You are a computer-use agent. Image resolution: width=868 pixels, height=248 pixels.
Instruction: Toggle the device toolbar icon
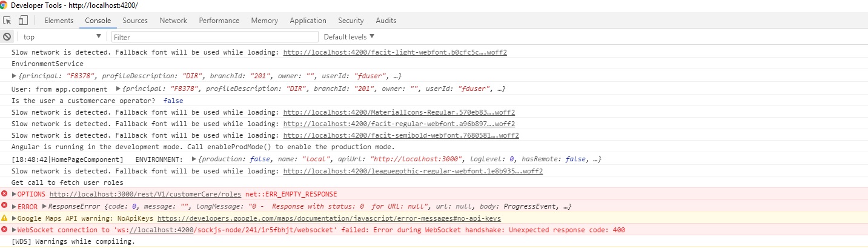click(x=23, y=21)
